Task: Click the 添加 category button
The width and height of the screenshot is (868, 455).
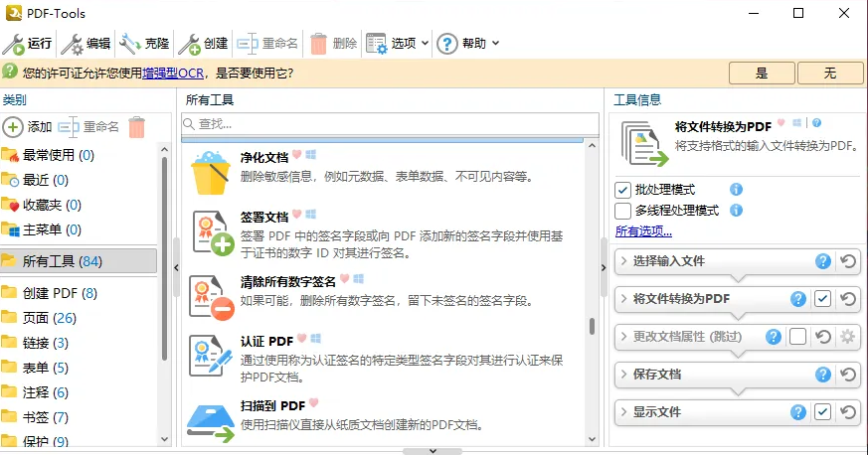Action: click(x=28, y=127)
